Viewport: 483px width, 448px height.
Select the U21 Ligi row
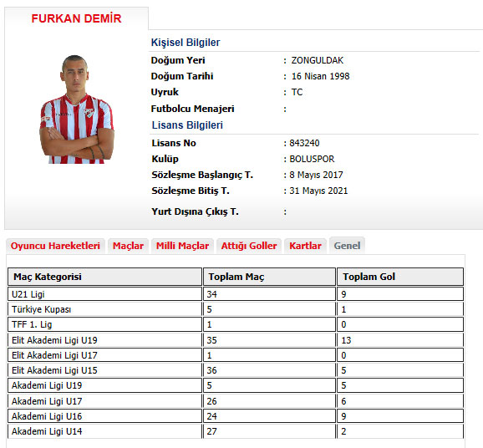tap(236, 294)
